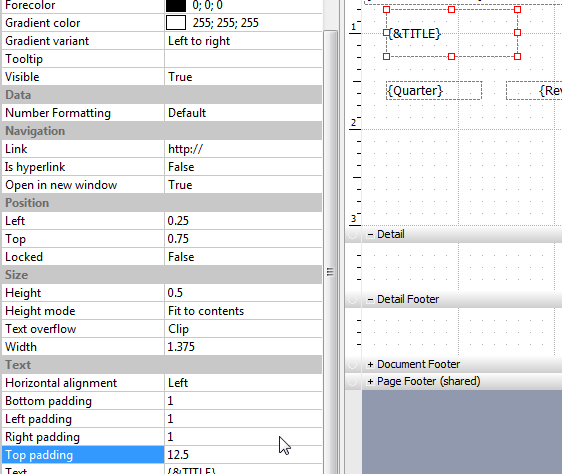Open Height mode value Fit to contents
Image resolution: width=562 pixels, height=474 pixels.
point(243,311)
